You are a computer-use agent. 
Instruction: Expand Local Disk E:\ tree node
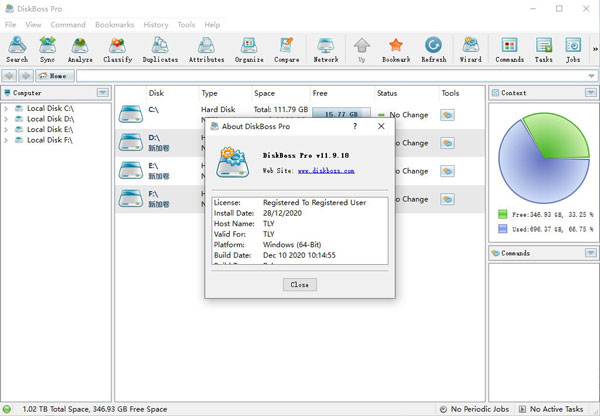click(6, 130)
